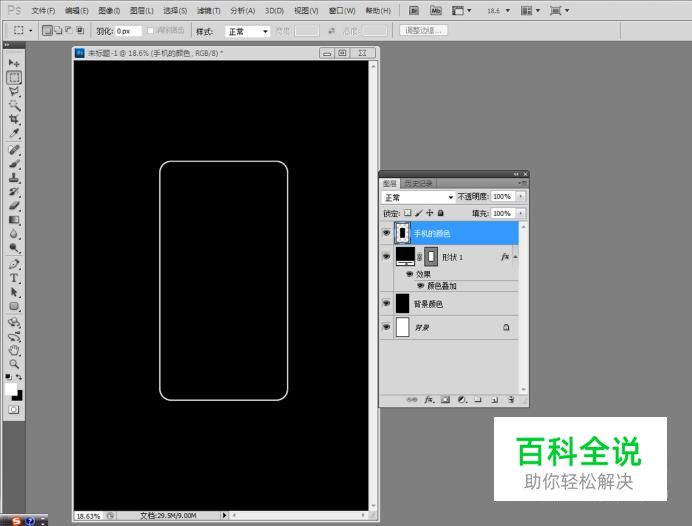
Task: Select the Brush tool
Action: (14, 164)
